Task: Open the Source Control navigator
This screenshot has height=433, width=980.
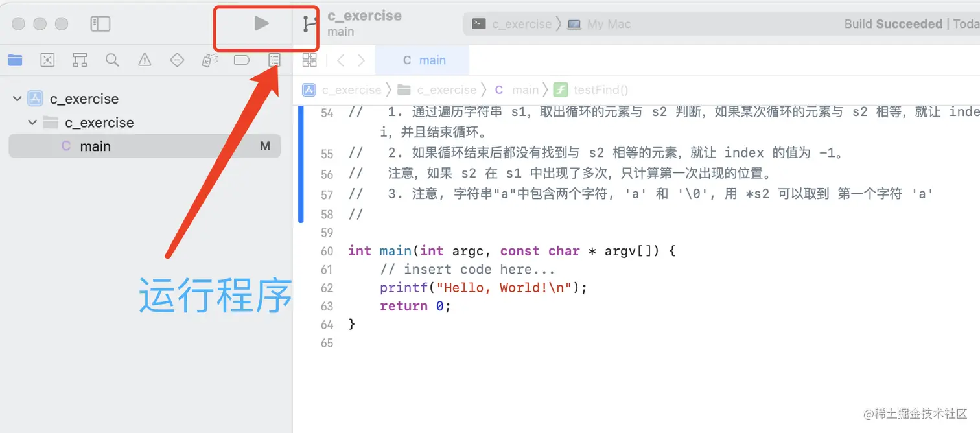Action: pyautogui.click(x=47, y=60)
